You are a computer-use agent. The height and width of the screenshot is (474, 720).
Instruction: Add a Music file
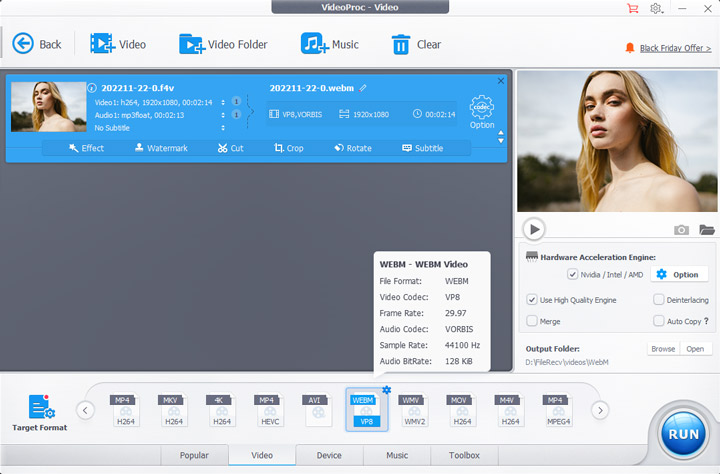pos(315,44)
